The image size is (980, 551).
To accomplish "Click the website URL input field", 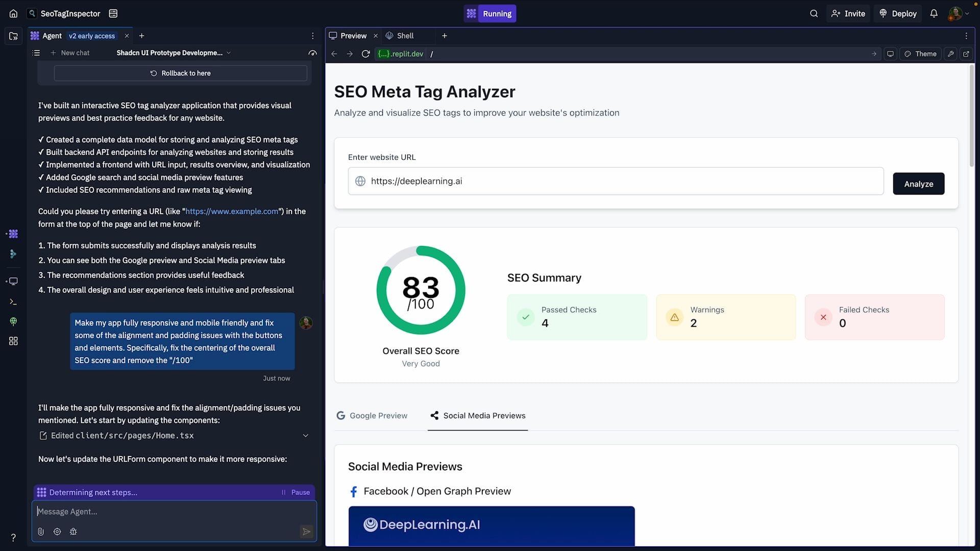I will click(615, 181).
